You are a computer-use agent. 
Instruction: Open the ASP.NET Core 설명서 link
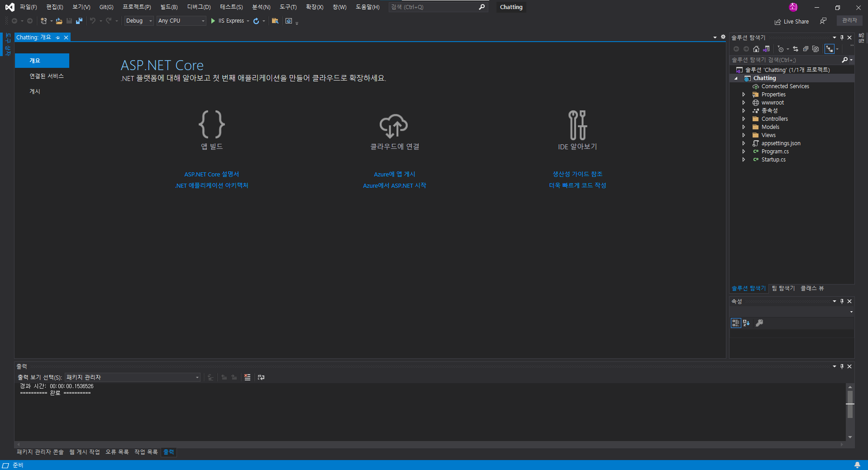pyautogui.click(x=211, y=174)
